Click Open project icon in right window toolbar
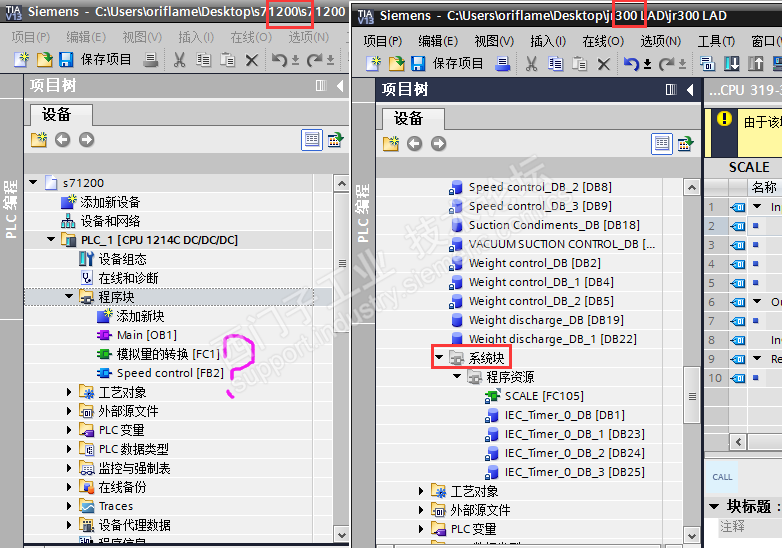The width and height of the screenshot is (782, 548). (x=396, y=64)
